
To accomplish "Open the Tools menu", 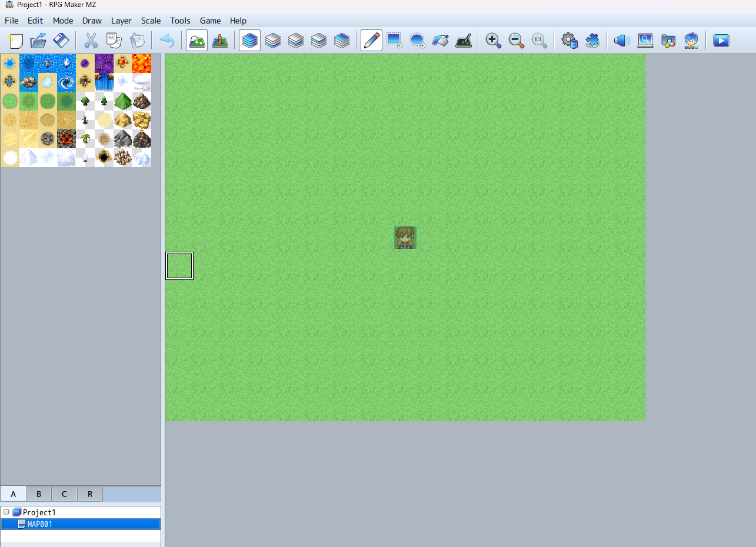I will point(180,21).
